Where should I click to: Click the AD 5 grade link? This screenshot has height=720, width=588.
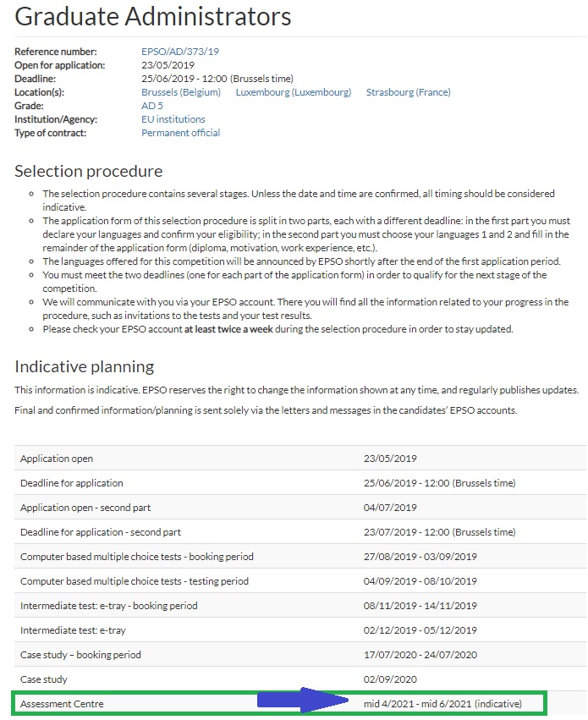click(152, 106)
